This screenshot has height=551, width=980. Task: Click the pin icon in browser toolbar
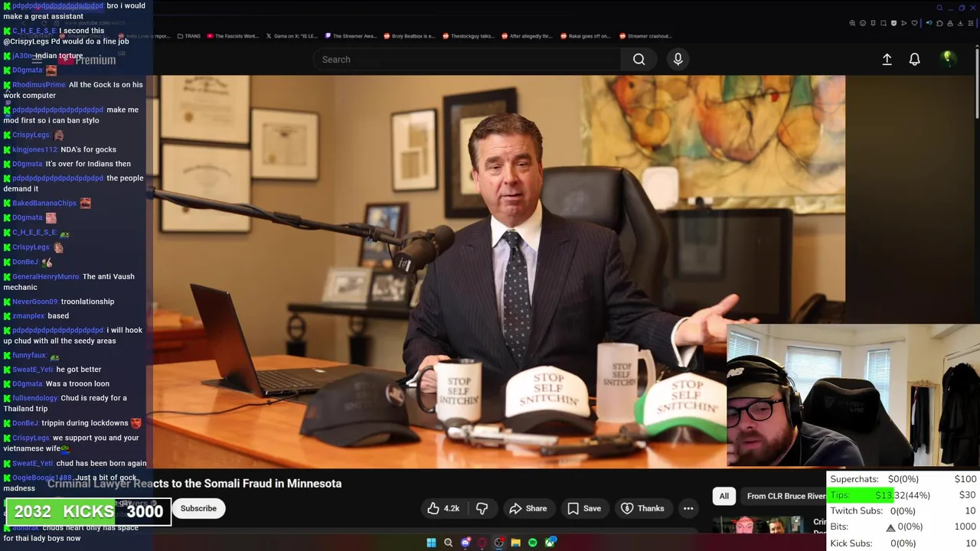coord(873,23)
